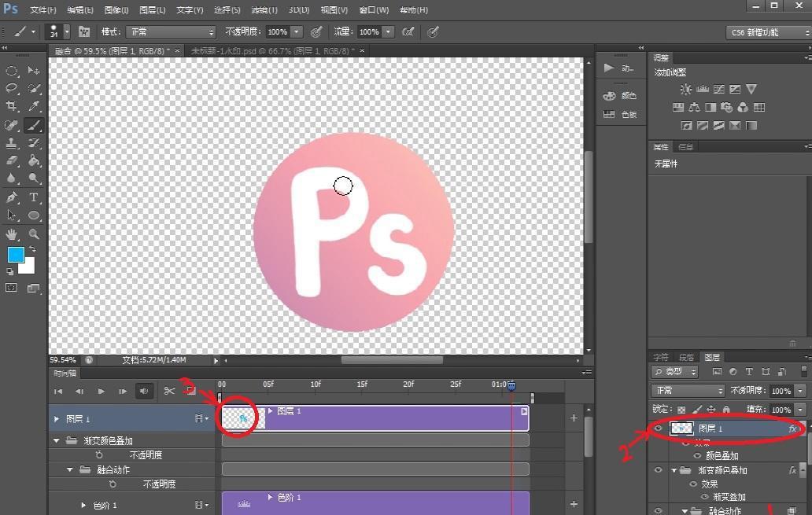
Task: Select the Brush tool in the toolbox
Action: [x=34, y=125]
